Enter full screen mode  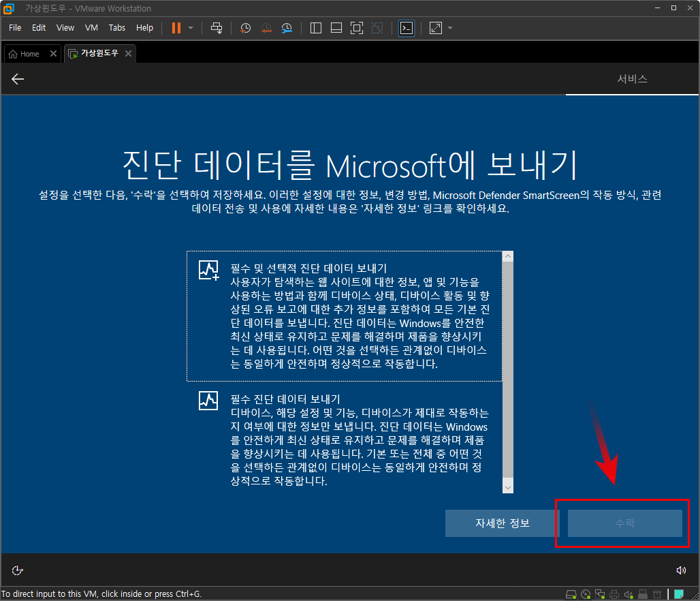[357, 28]
